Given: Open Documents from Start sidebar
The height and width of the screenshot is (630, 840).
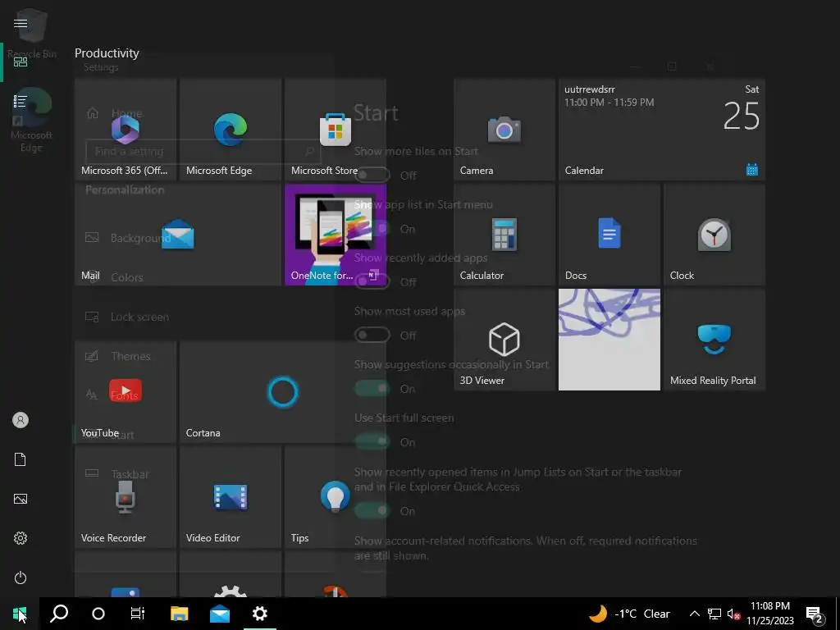Looking at the screenshot, I should [x=21, y=459].
